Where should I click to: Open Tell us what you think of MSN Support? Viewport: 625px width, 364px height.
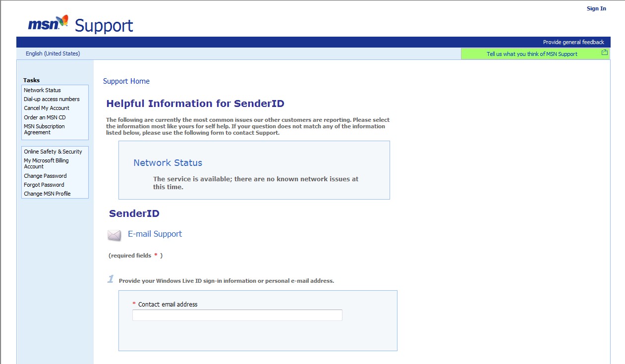(x=532, y=54)
